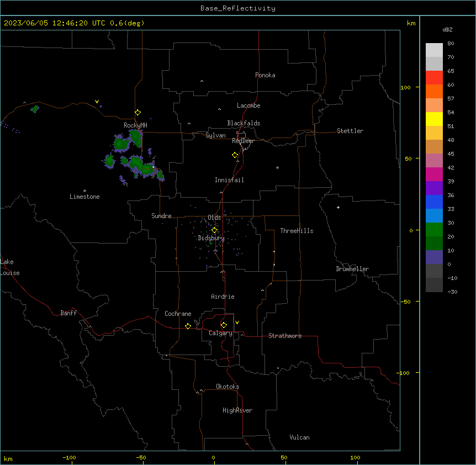476x465 pixels.
Task: Click the Lacombe city label
Action: 248,105
